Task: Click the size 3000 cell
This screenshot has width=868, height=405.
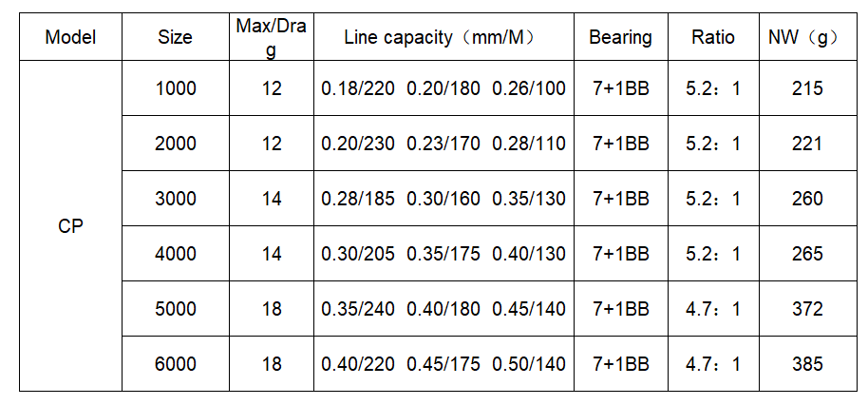Action: click(x=175, y=199)
